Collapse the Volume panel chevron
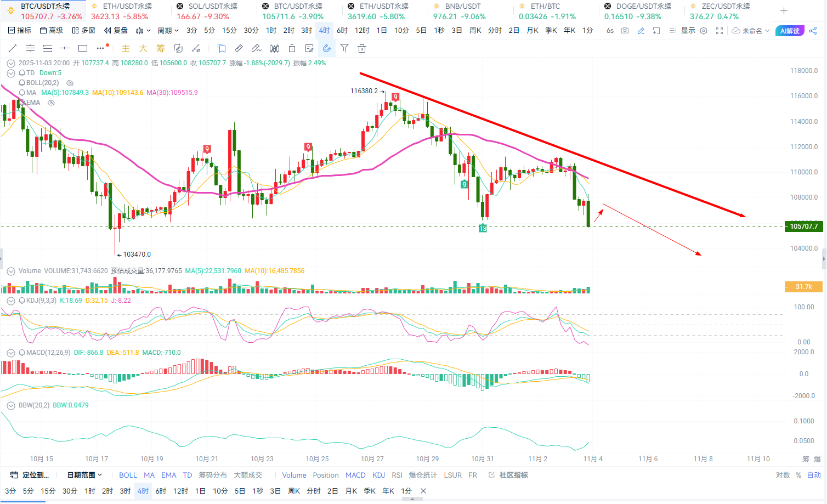This screenshot has width=827, height=504. point(10,271)
